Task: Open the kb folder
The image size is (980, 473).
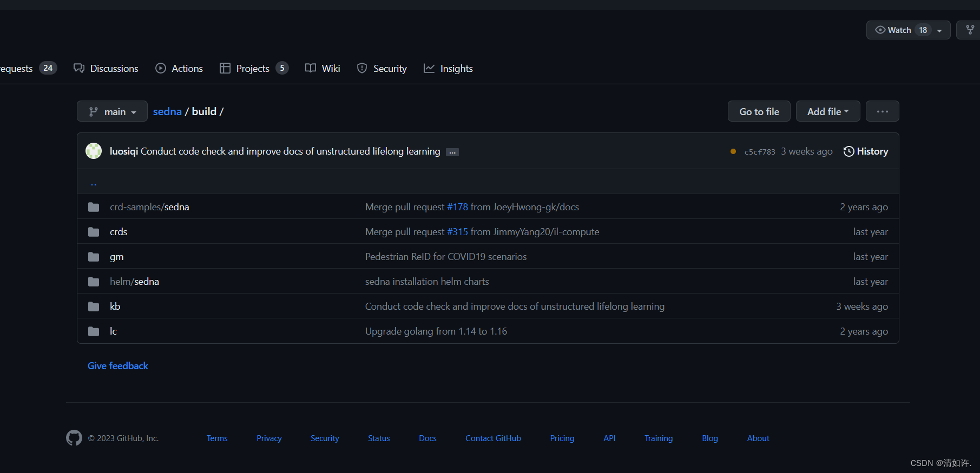Action: point(115,307)
